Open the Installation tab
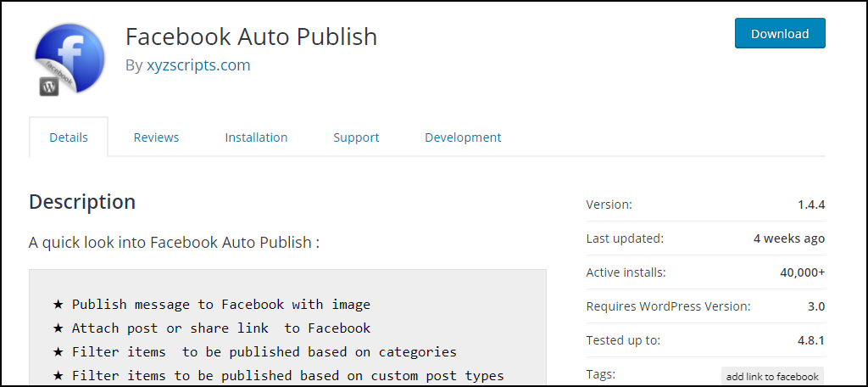This screenshot has height=387, width=868. pyautogui.click(x=256, y=137)
